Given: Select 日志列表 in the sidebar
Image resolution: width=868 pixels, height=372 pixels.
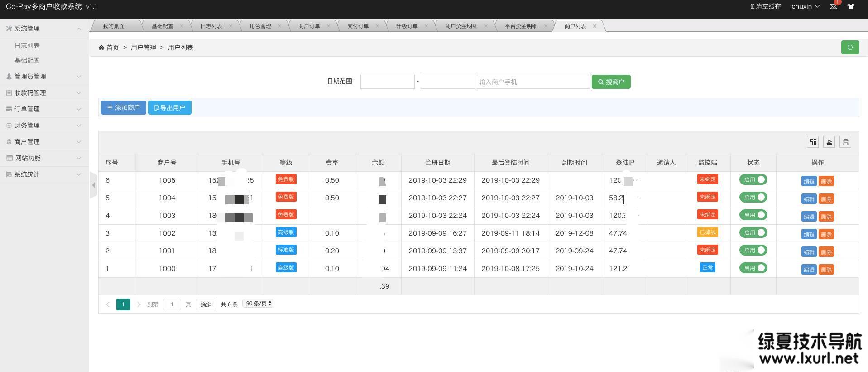Looking at the screenshot, I should tap(27, 46).
